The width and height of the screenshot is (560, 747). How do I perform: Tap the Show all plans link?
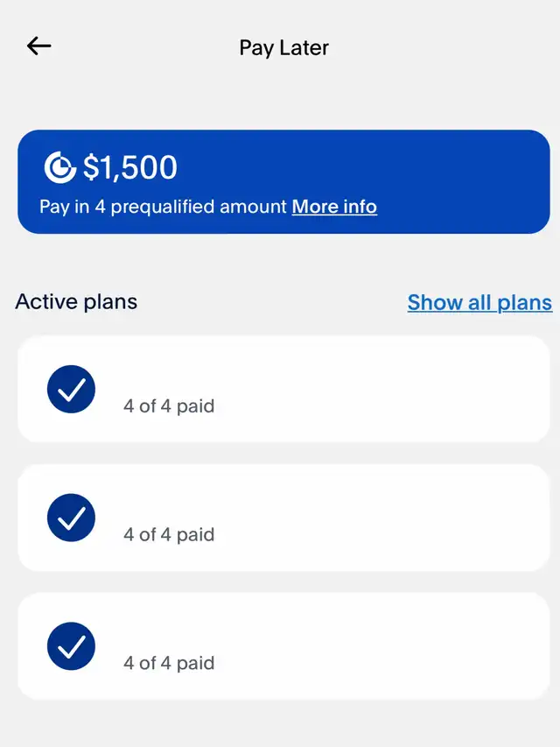[479, 302]
